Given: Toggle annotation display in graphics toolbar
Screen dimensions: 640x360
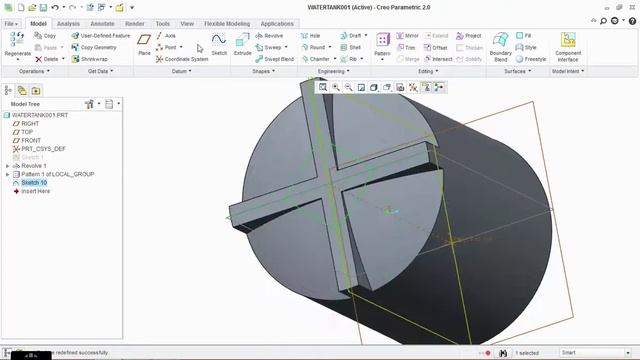Looking at the screenshot, I should (x=426, y=87).
